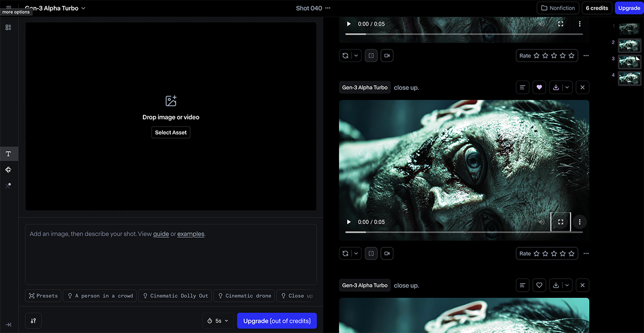Open the kebab menu on the topmost video
Viewport: 644px width, 333px height.
pos(580,24)
